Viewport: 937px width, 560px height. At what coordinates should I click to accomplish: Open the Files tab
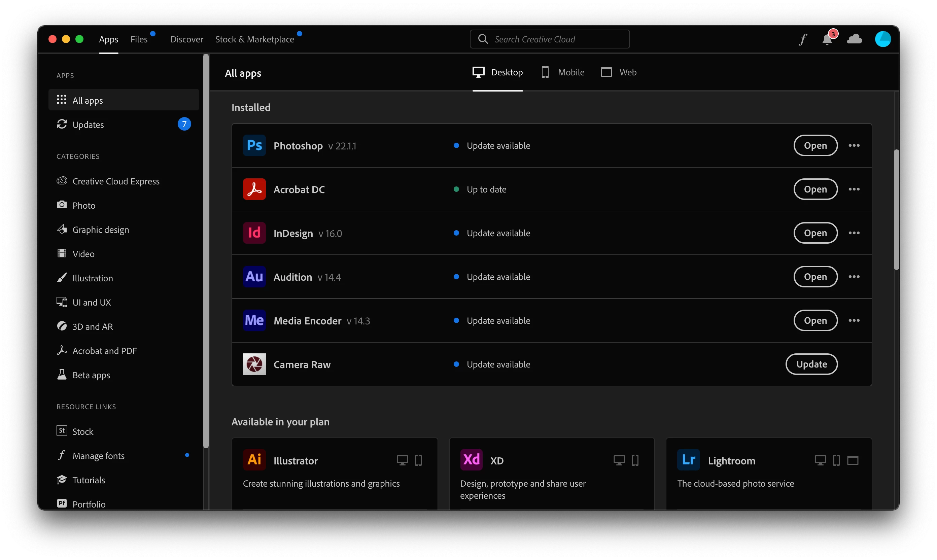pos(139,39)
